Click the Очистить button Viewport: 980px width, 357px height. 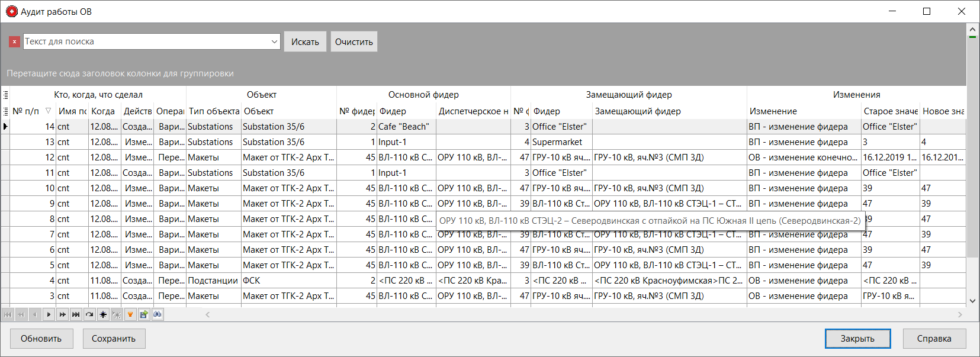coord(354,41)
